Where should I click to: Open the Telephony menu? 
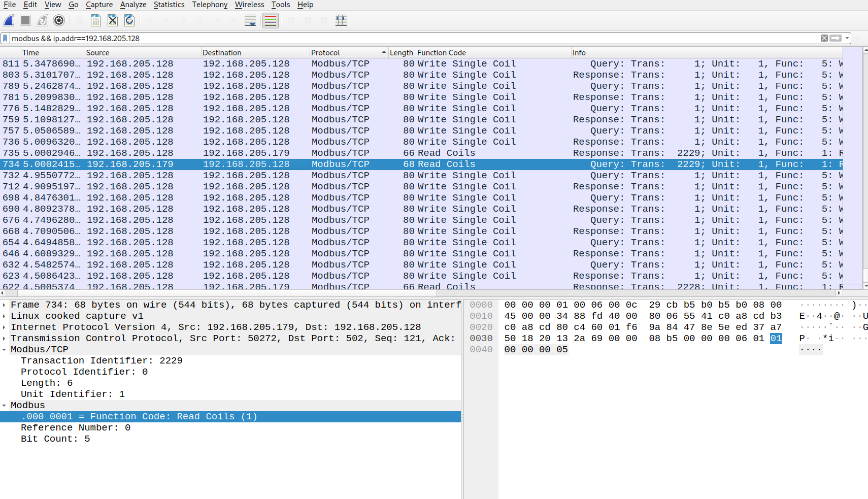210,5
